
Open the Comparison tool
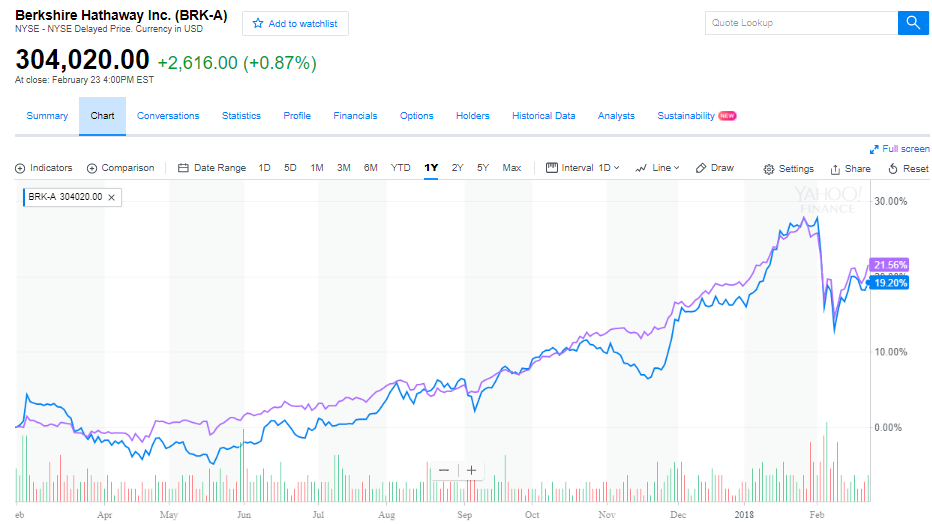point(121,168)
